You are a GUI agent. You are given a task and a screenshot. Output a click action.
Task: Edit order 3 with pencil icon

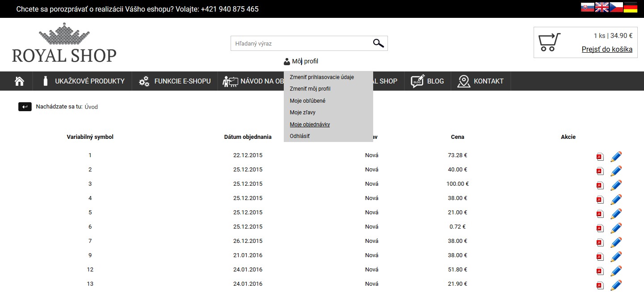click(616, 185)
